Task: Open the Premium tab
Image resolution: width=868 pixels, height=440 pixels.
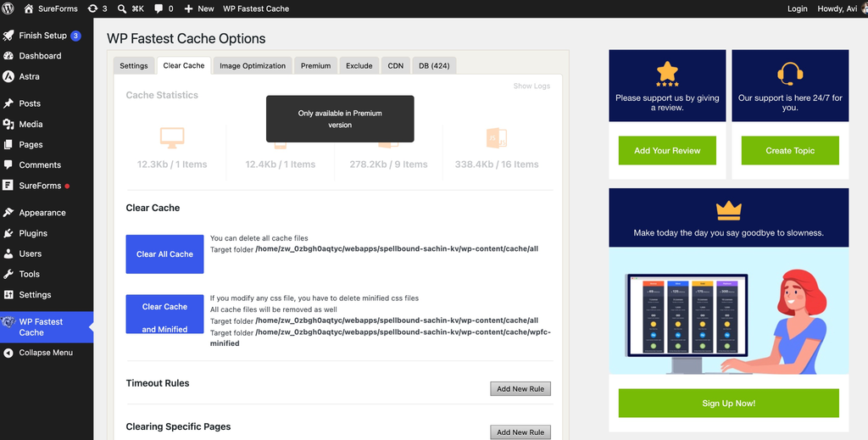Action: click(x=315, y=65)
